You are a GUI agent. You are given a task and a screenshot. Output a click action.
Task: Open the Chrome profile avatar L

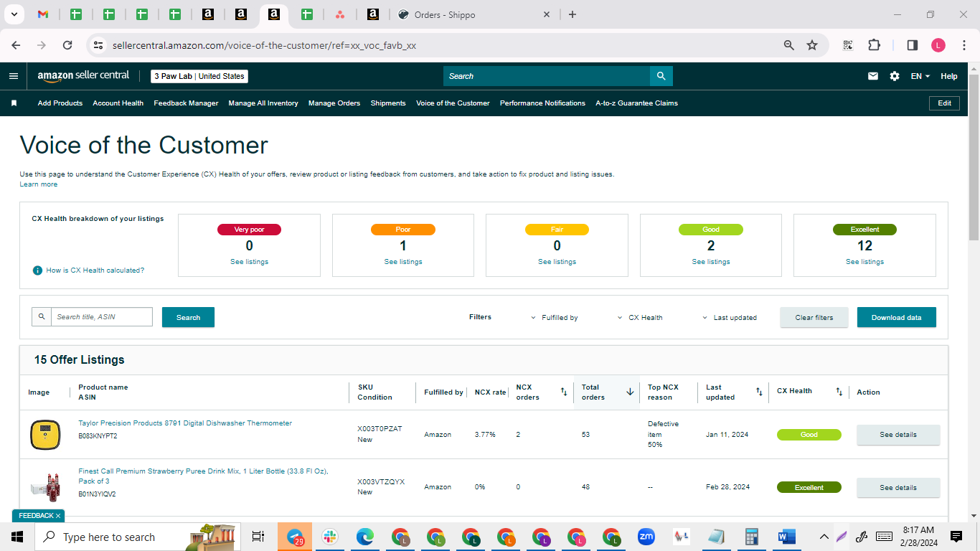[938, 45]
